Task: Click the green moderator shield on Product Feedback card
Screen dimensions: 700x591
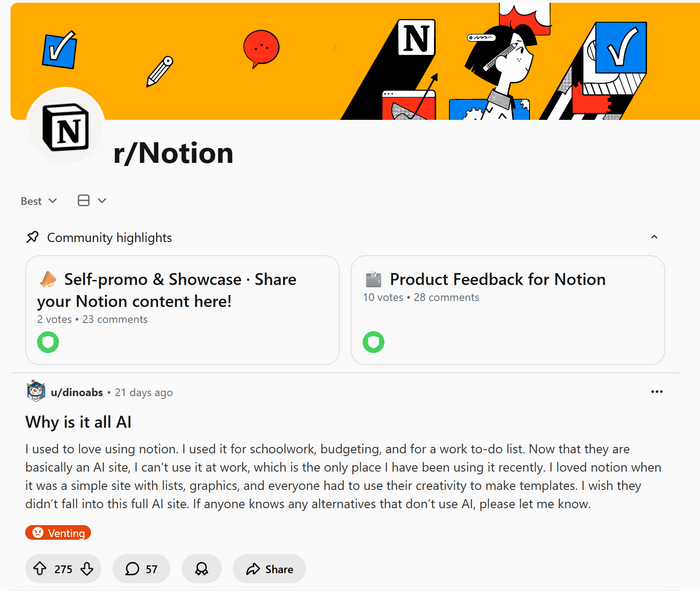Action: pos(373,343)
